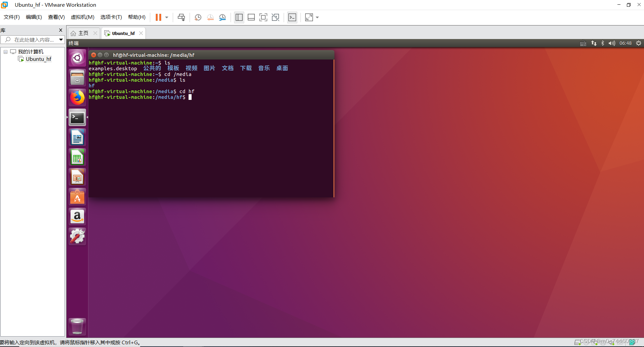Image resolution: width=644 pixels, height=347 pixels.
Task: Enter full screen mode
Action: tap(263, 17)
